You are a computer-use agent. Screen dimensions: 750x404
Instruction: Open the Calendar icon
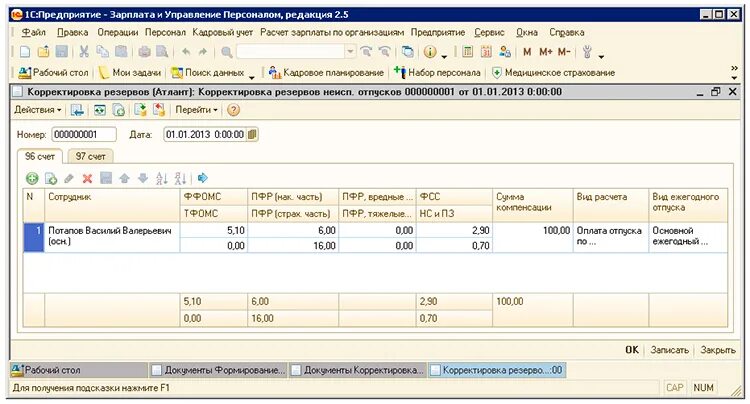point(486,52)
